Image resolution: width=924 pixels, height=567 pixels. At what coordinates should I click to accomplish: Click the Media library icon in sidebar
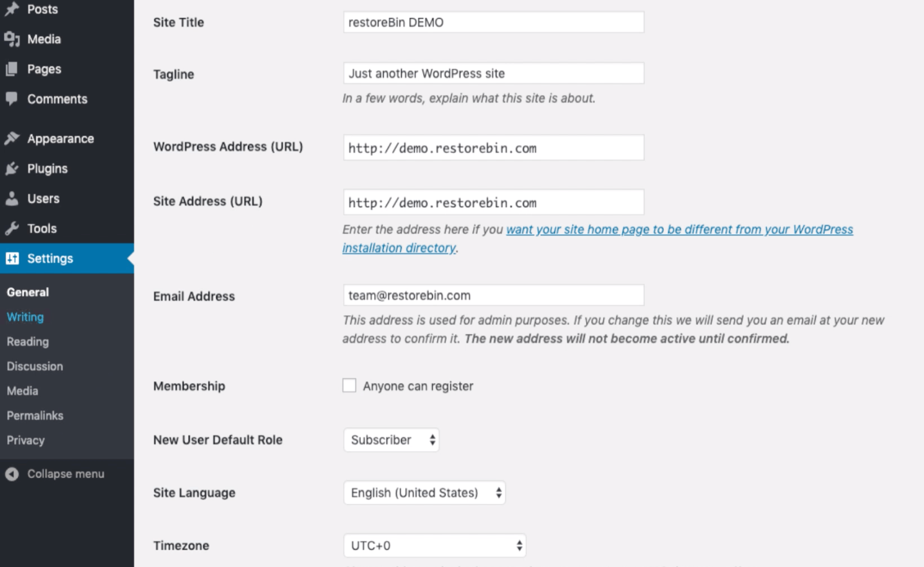pos(12,39)
